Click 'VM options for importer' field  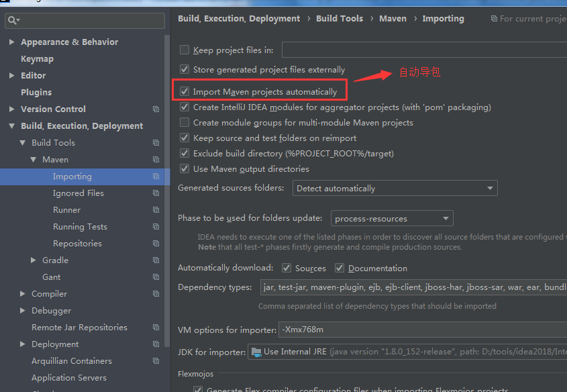423,330
